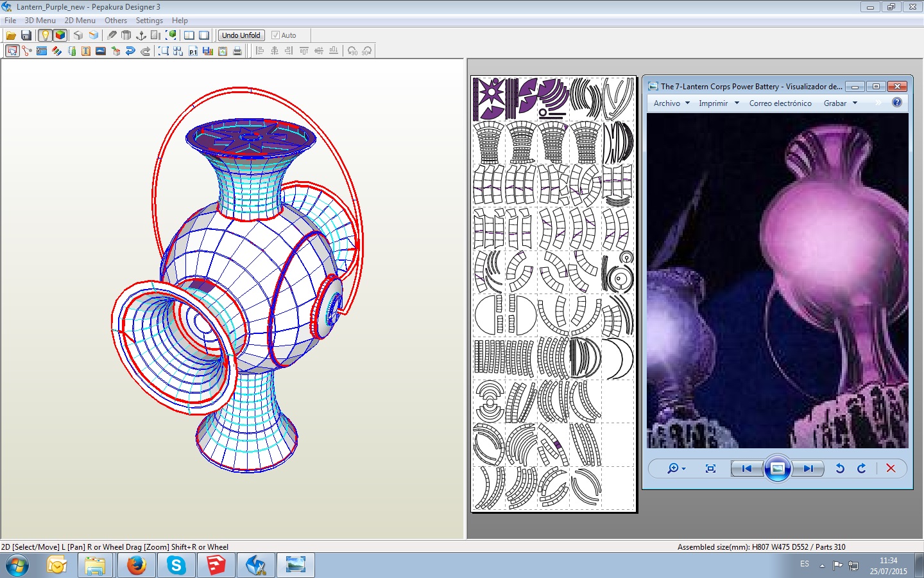
Task: Click the blue zipper flaps tool icon
Action: [x=42, y=51]
